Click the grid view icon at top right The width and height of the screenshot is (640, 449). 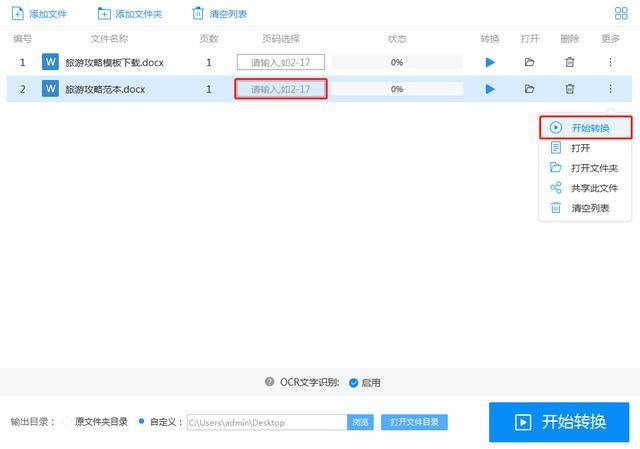pyautogui.click(x=620, y=14)
